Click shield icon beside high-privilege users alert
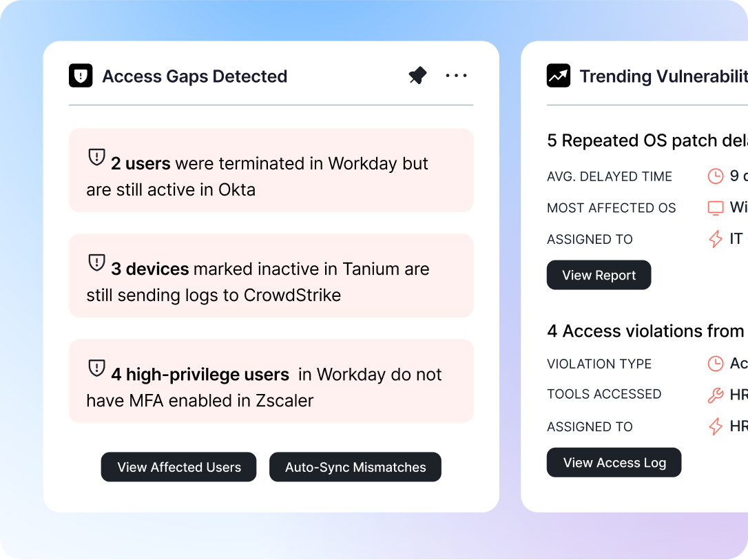 [96, 369]
